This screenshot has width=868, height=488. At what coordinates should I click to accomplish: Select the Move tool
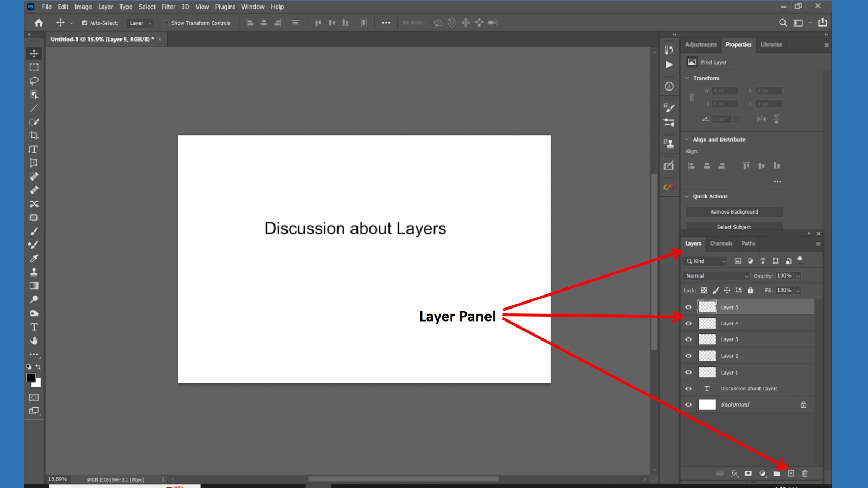(x=34, y=53)
